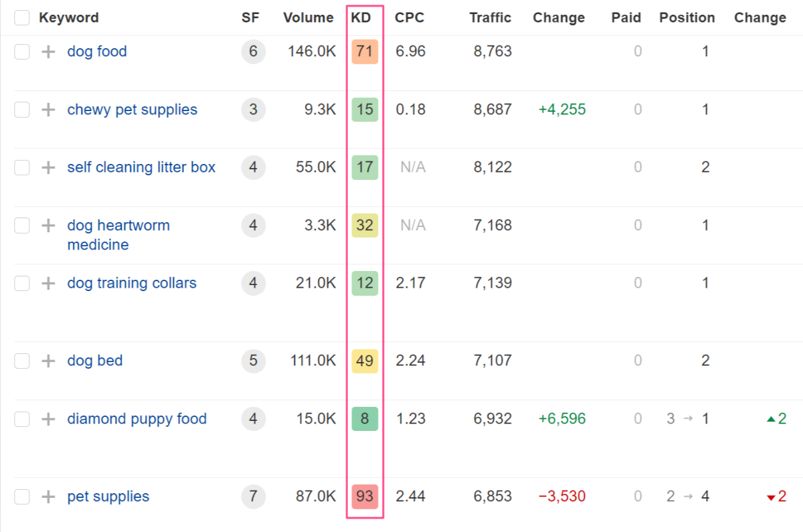Click the SF badge for dog food
The image size is (803, 532).
click(x=253, y=52)
